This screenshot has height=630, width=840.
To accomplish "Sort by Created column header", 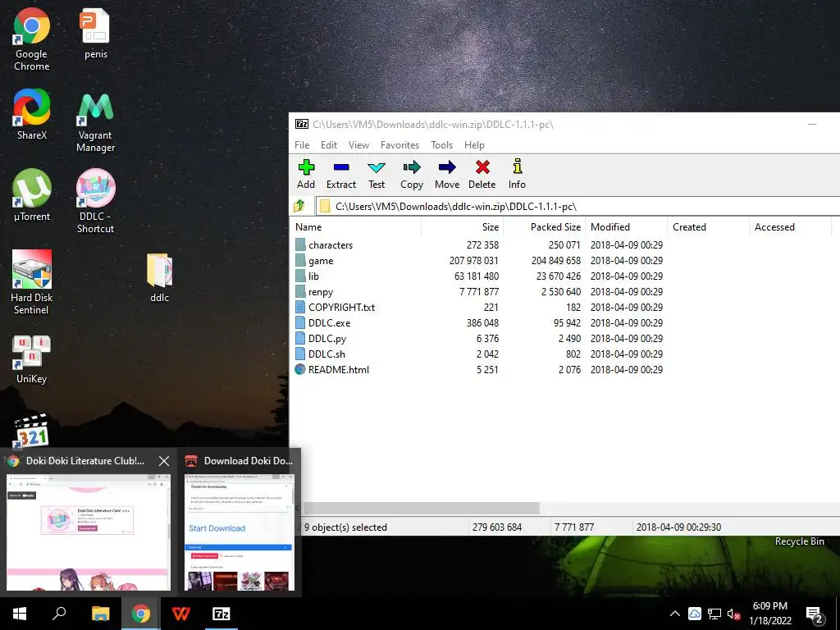I will pyautogui.click(x=708, y=227).
